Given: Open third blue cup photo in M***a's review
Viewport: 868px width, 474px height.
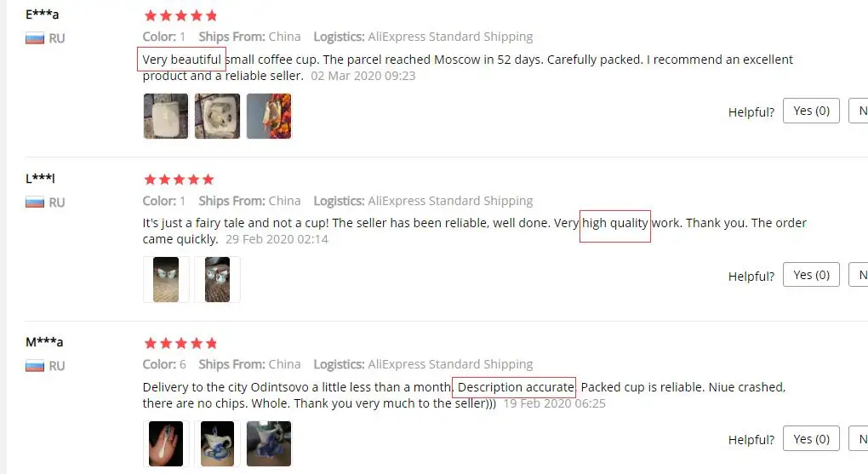Looking at the screenshot, I should pyautogui.click(x=269, y=443).
